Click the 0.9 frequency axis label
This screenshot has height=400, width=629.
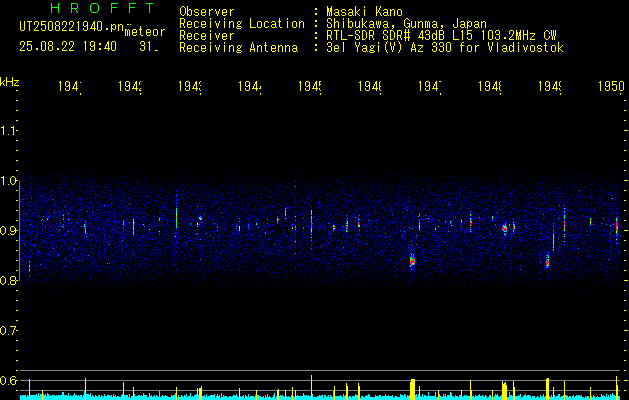(8, 230)
